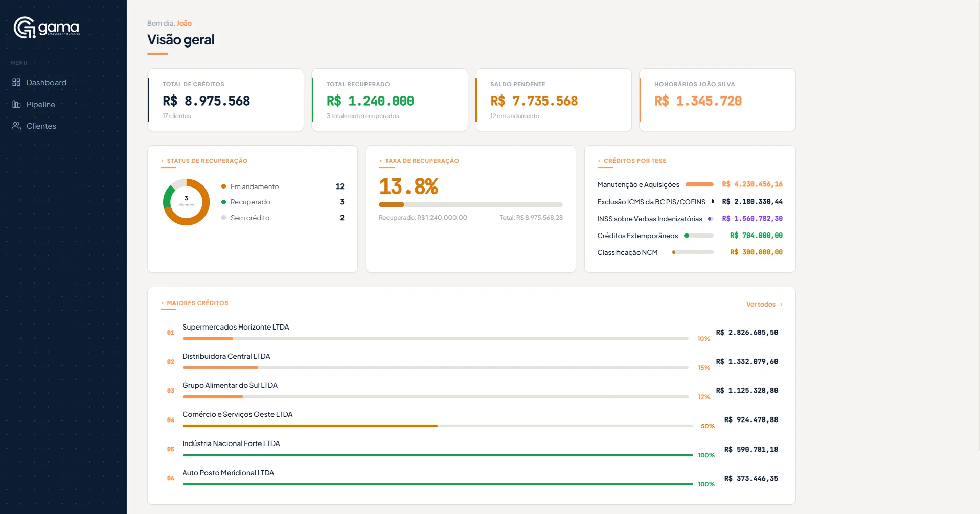Screen dimensions: 980x514
Task: Click the gray 'Sem crédito' legend dot
Action: tap(223, 218)
